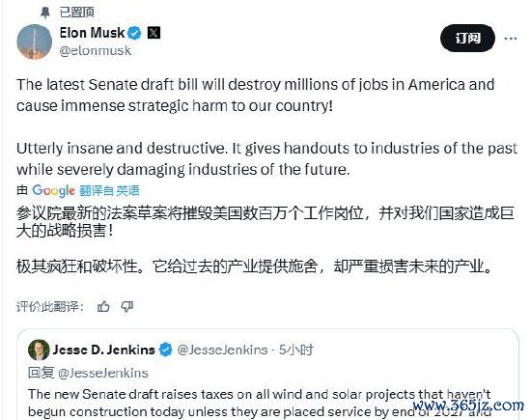Open the @JesseJenkins handle in quote header

(222, 350)
